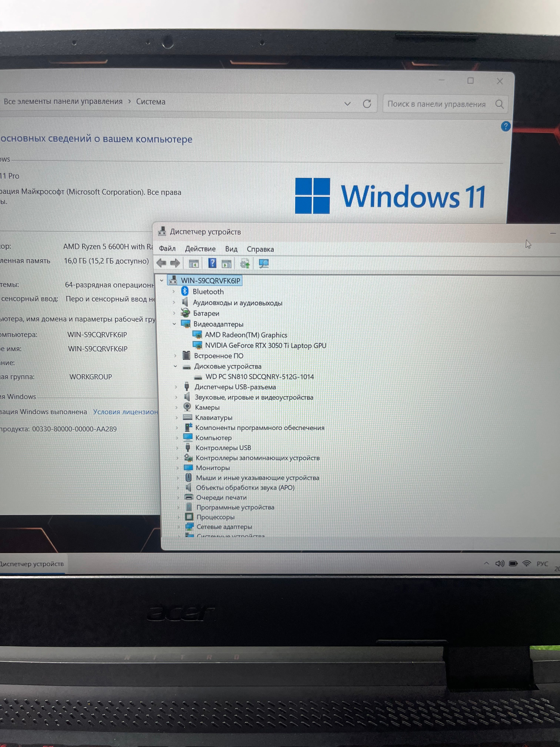Screen dimensions: 560x747
Task: Click the Update driver toolbar icon
Action: pyautogui.click(x=245, y=263)
